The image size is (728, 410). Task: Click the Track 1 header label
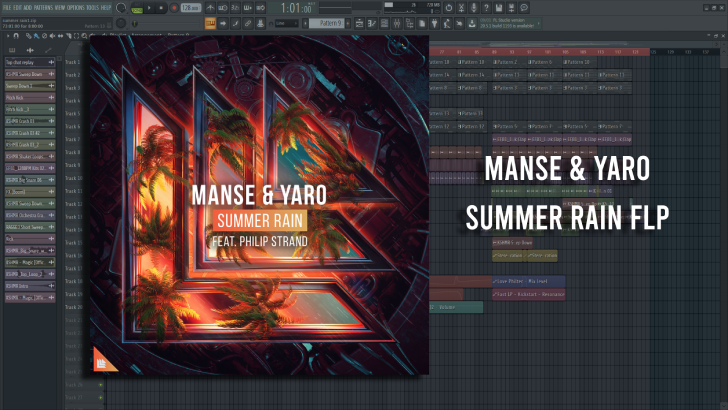pos(72,62)
